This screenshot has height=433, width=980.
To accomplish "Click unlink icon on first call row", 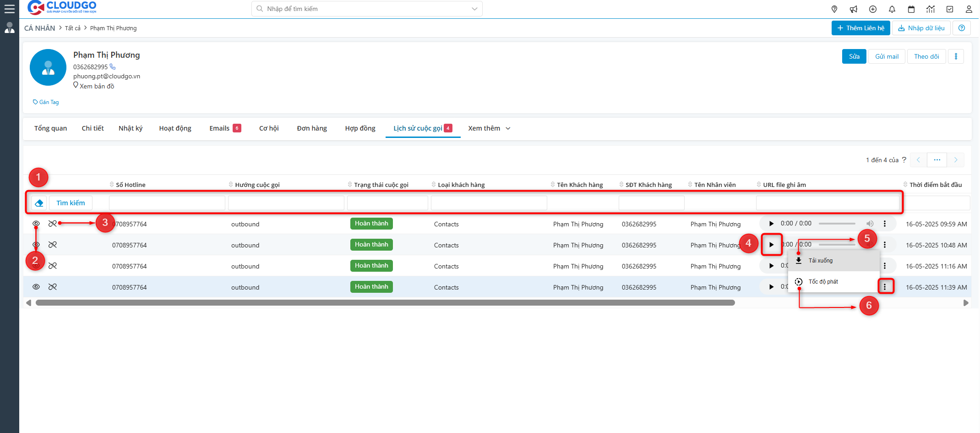I will pyautogui.click(x=53, y=224).
